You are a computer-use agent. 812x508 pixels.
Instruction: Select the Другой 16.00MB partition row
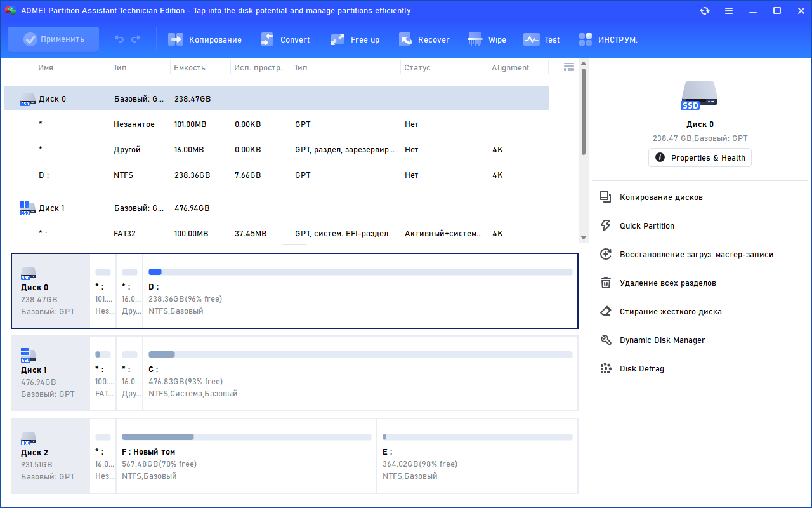(276, 150)
